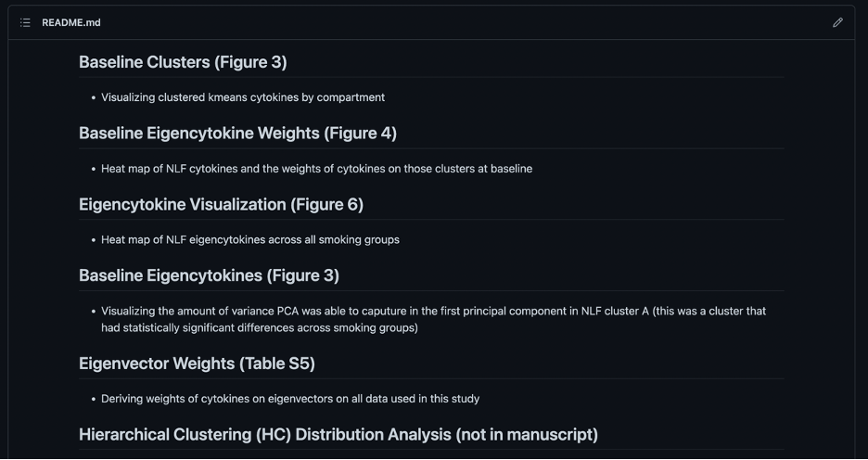Click the README.md file name
The height and width of the screenshot is (460, 868).
[x=70, y=22]
